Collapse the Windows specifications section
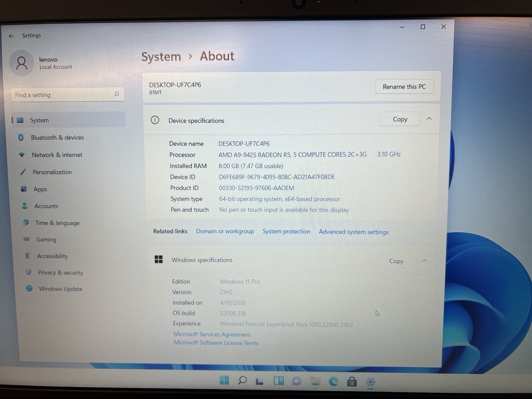 pyautogui.click(x=425, y=261)
